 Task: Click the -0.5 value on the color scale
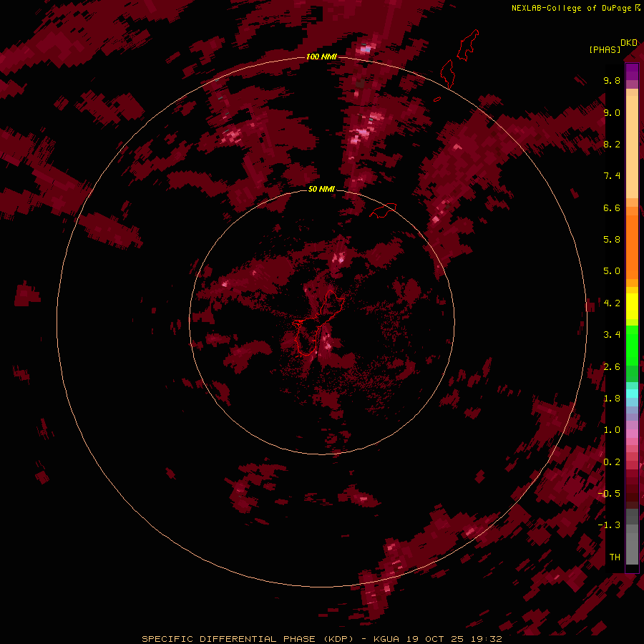point(609,494)
